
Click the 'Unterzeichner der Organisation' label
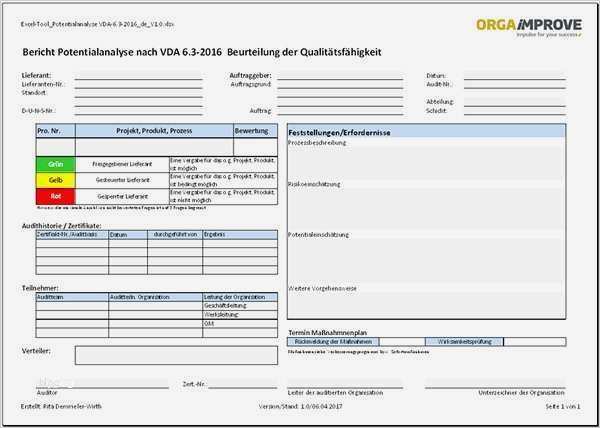coord(521,393)
